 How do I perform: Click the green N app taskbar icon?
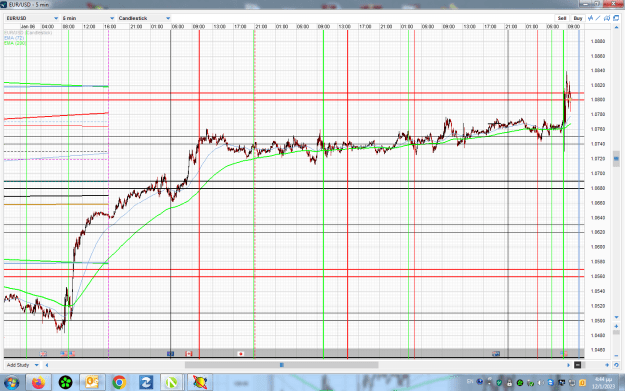click(171, 383)
